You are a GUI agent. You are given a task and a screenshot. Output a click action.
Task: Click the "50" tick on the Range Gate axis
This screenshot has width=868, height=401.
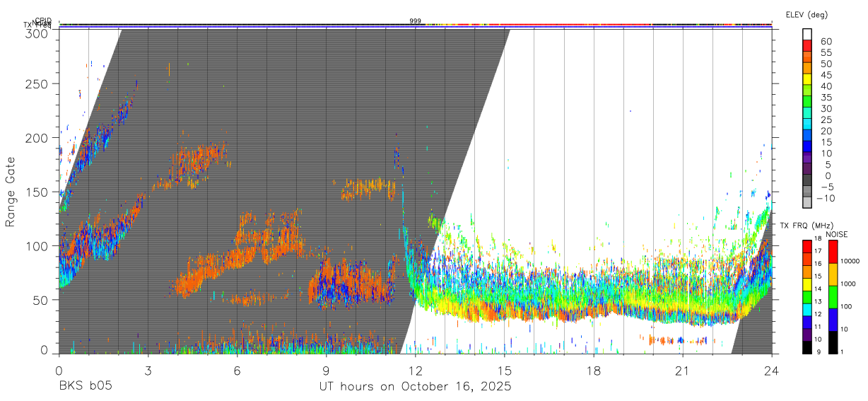(x=40, y=300)
